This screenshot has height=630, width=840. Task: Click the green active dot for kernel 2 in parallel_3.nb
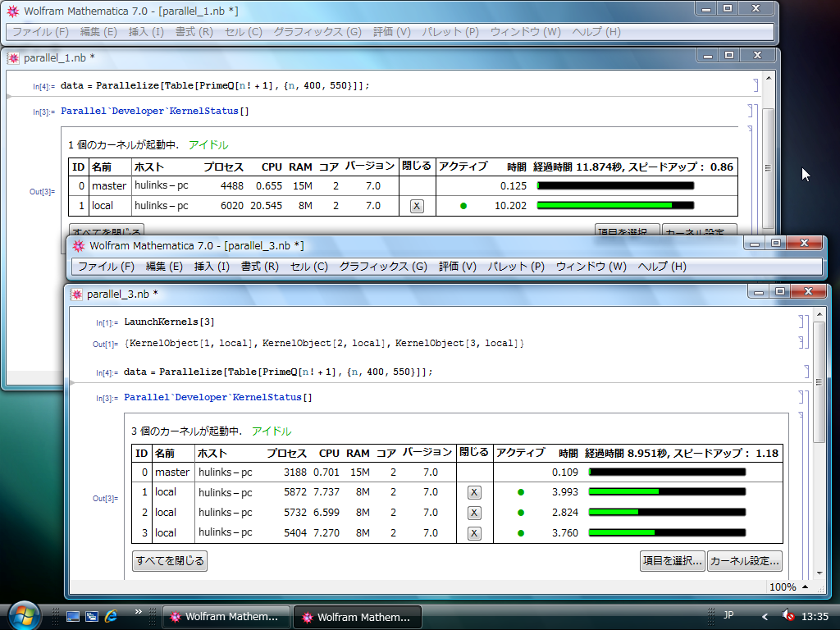(x=521, y=513)
